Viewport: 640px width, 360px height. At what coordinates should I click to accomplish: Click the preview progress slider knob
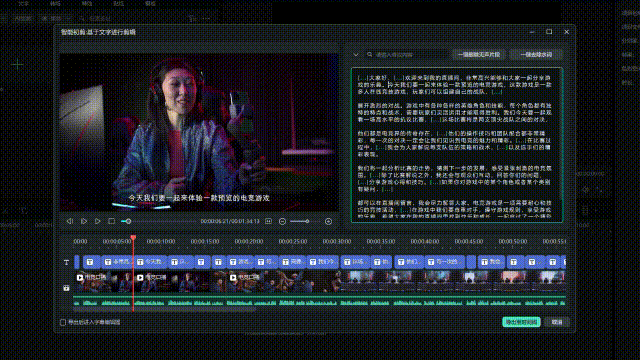coord(128,221)
